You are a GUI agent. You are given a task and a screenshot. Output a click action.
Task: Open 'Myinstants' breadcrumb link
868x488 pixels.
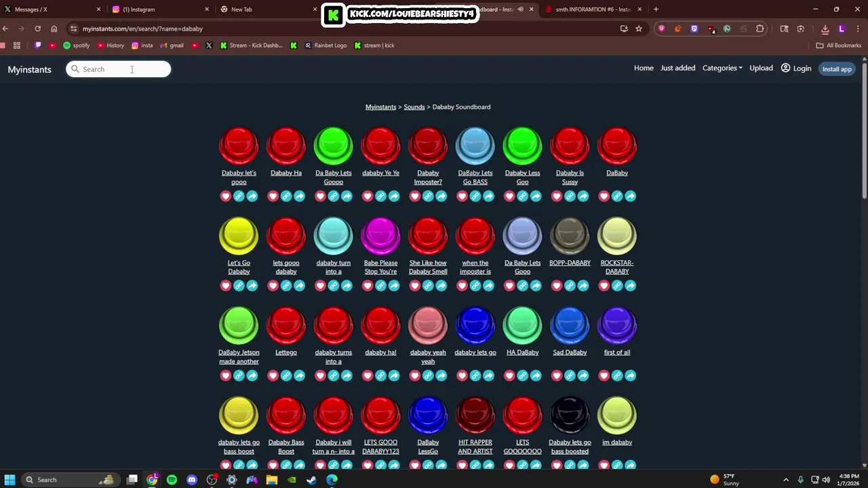(380, 106)
